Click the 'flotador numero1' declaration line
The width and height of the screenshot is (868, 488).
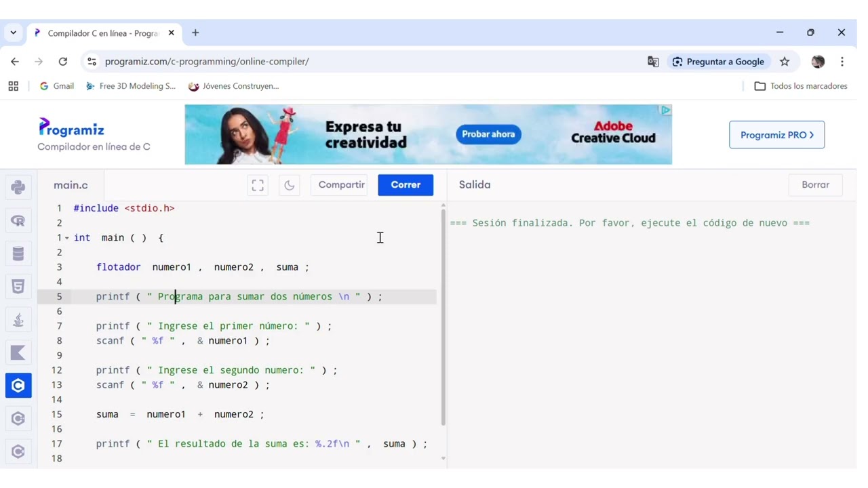(x=203, y=267)
